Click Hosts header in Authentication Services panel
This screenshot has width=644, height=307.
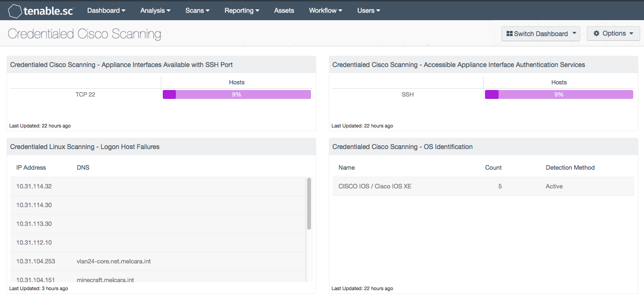(559, 82)
